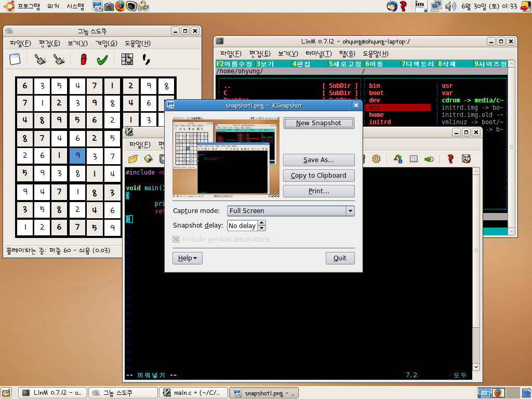This screenshot has height=399, width=532.
Task: Click the 8삭제 function key label in LinM
Action: click(446, 64)
